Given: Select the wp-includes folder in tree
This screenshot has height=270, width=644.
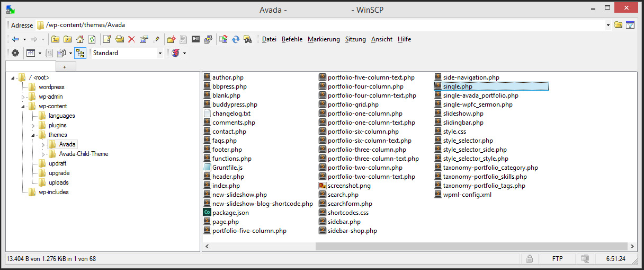Looking at the screenshot, I should pyautogui.click(x=53, y=192).
